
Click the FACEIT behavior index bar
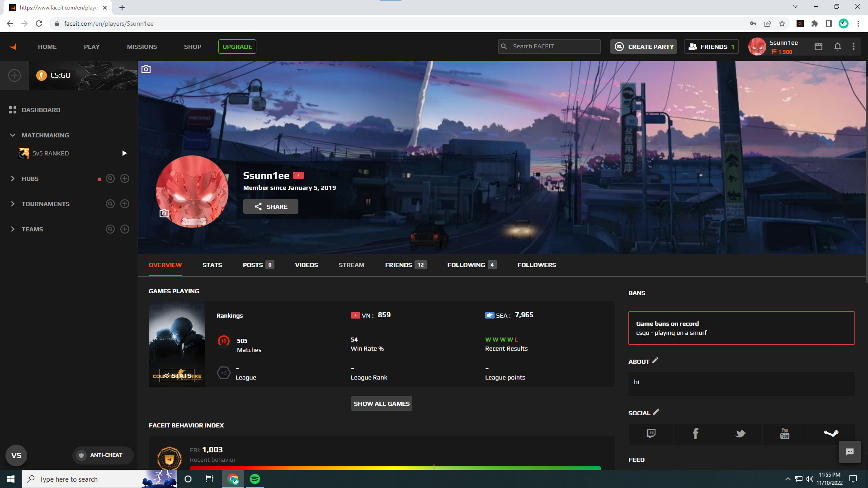click(395, 468)
